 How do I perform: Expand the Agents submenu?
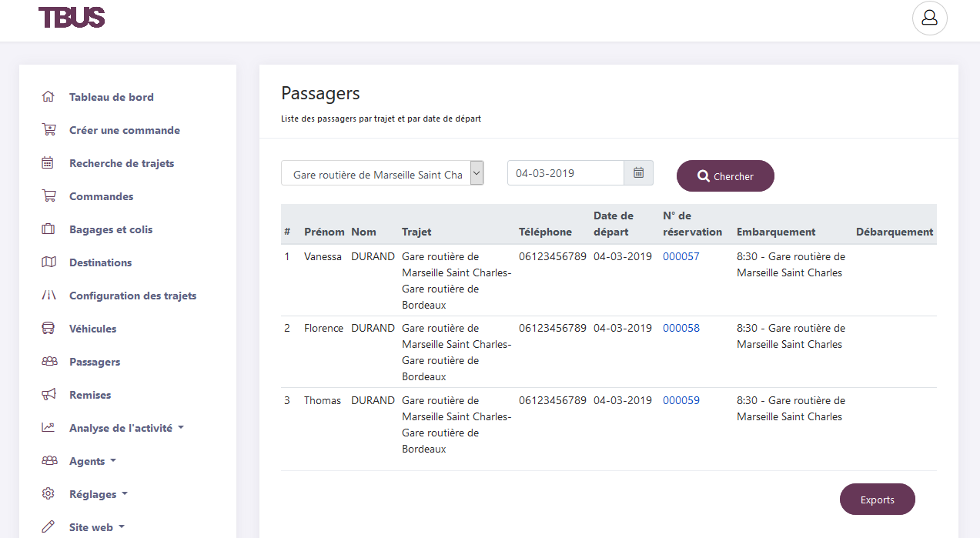pos(92,461)
